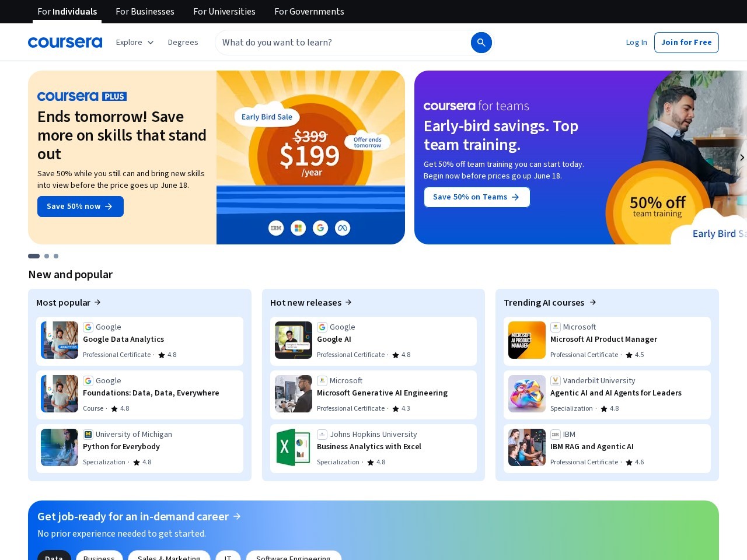Select third carousel slide indicator dot
The width and height of the screenshot is (747, 560).
tap(56, 256)
